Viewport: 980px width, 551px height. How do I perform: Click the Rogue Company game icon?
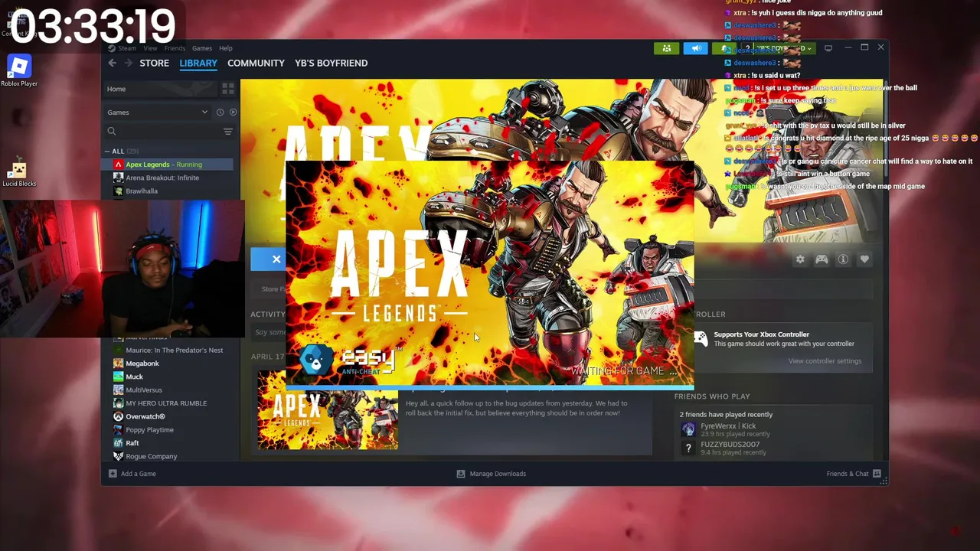coord(118,456)
